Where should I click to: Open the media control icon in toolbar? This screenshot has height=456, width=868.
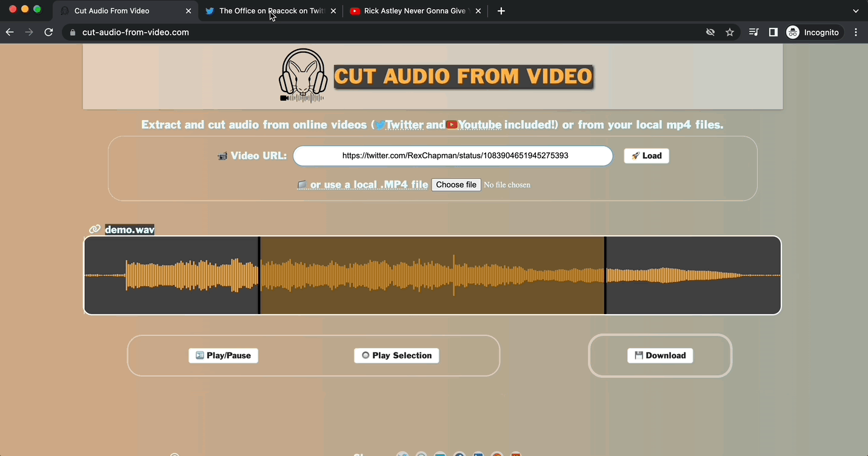(753, 32)
